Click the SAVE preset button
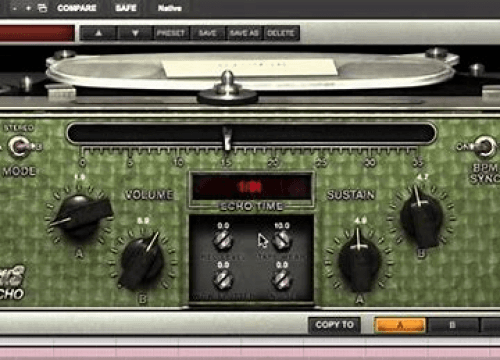The image size is (500, 360). (x=207, y=33)
